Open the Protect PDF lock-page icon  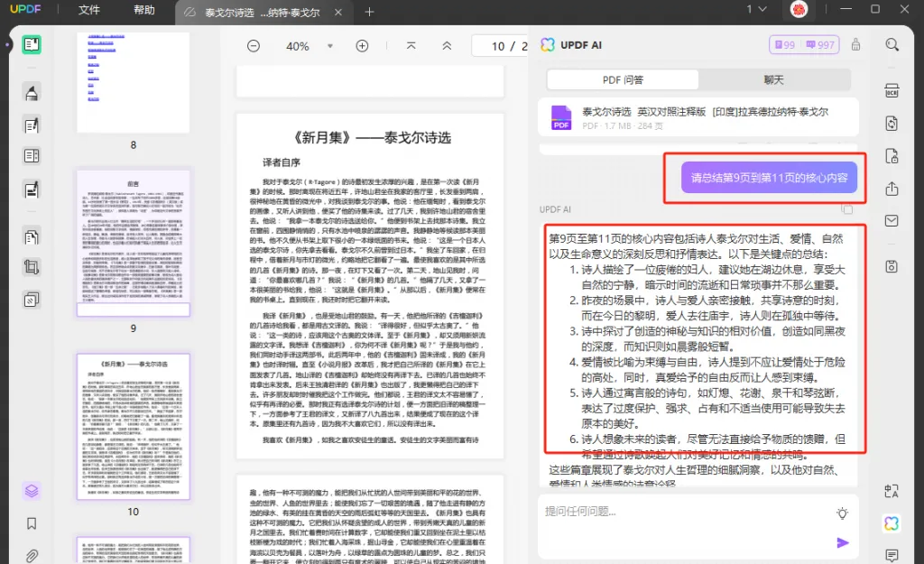click(x=892, y=156)
